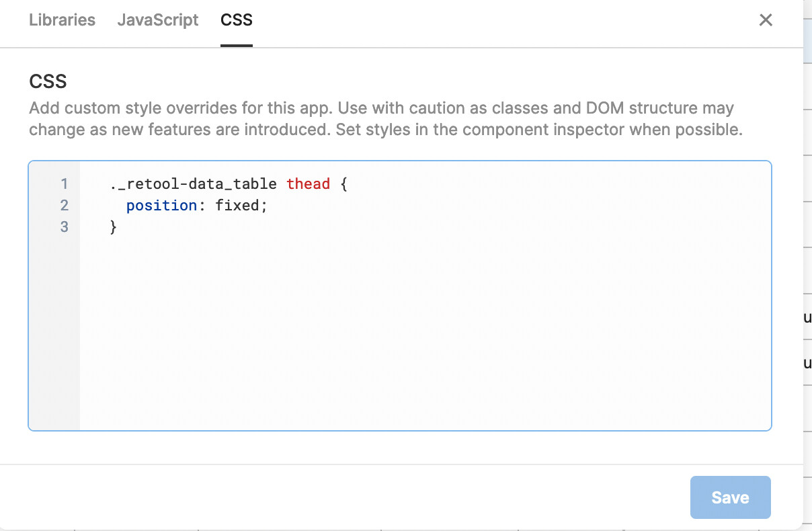Select the CSS tab
This screenshot has width=812, height=531.
pos(236,19)
